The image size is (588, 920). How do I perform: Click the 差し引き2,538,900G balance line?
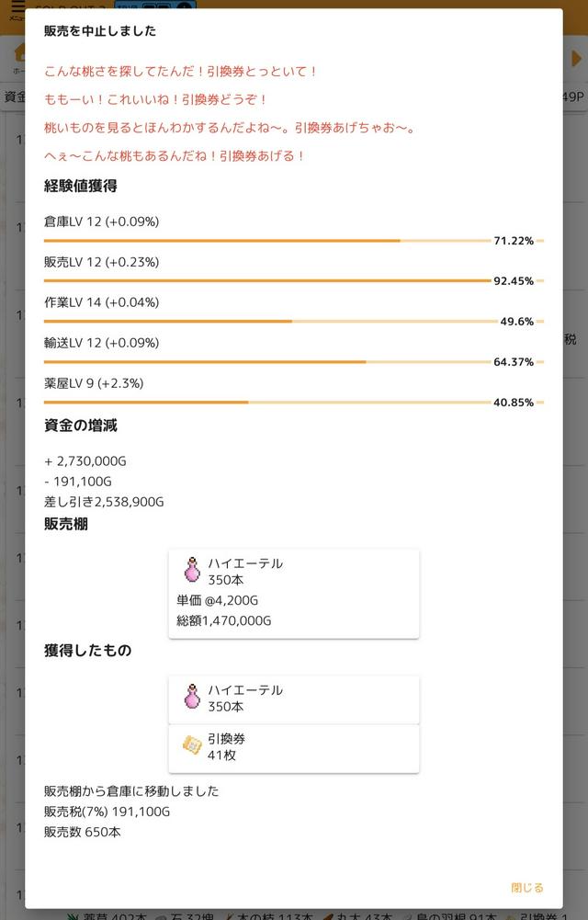click(104, 502)
